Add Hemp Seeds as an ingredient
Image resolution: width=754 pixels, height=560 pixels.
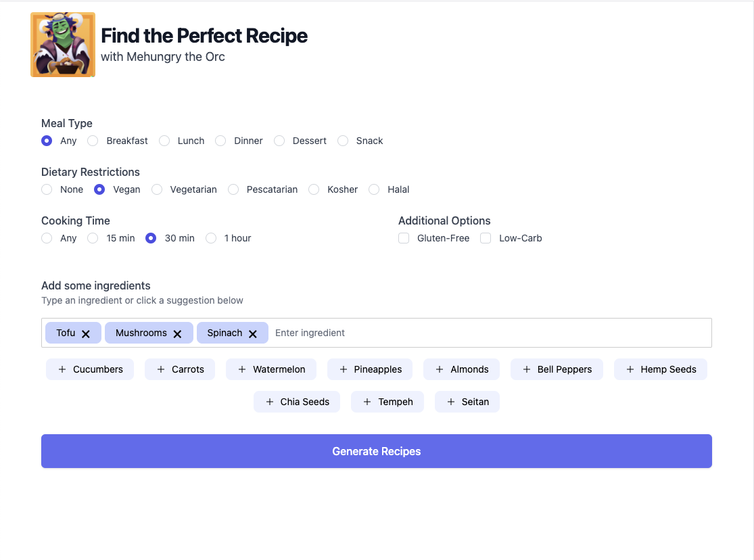[660, 369]
